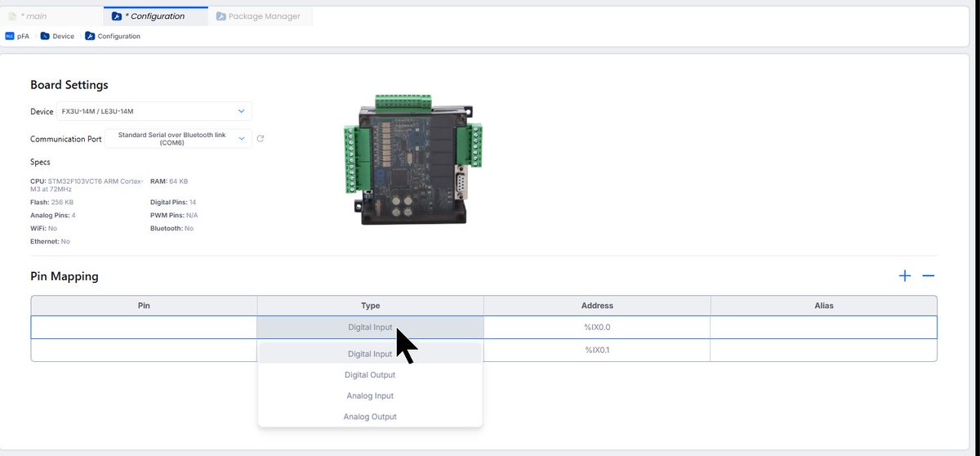Viewport: 980px width, 456px height.
Task: Click the main tab file icon
Action: point(12,16)
